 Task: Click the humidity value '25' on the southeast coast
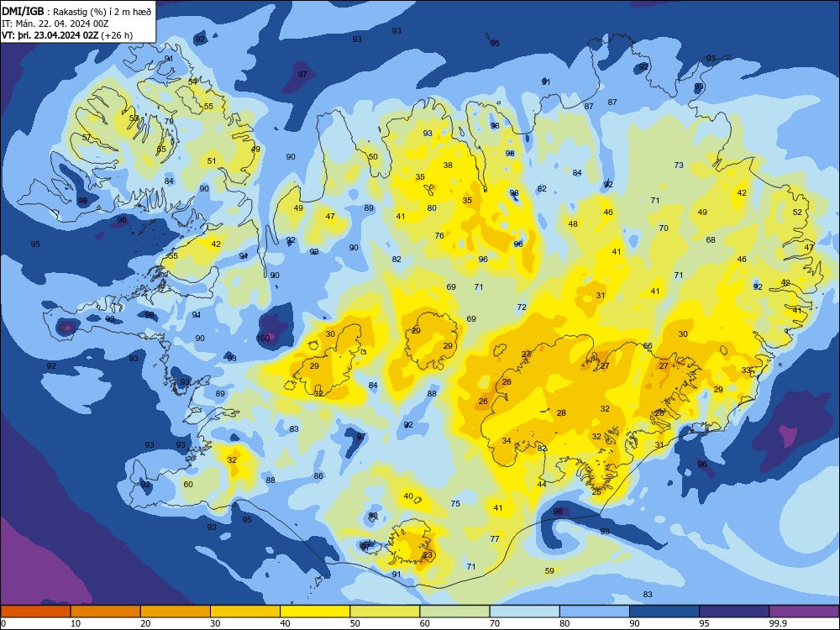coord(596,491)
